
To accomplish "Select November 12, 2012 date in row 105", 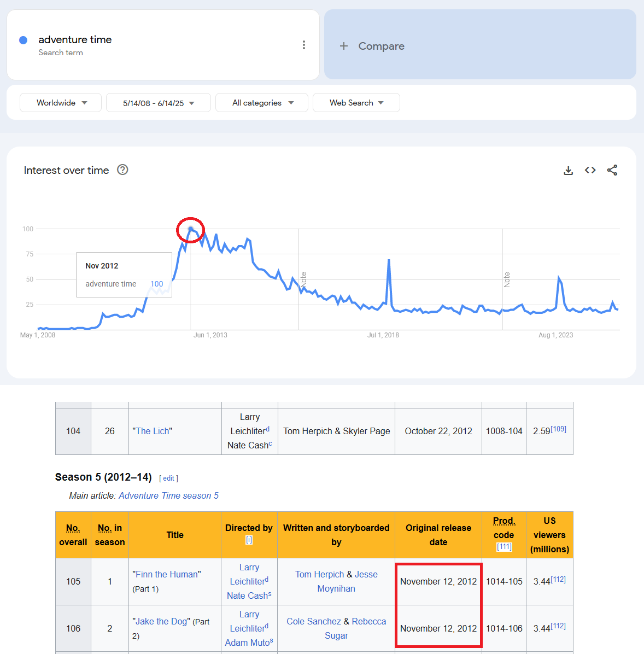I will click(438, 581).
